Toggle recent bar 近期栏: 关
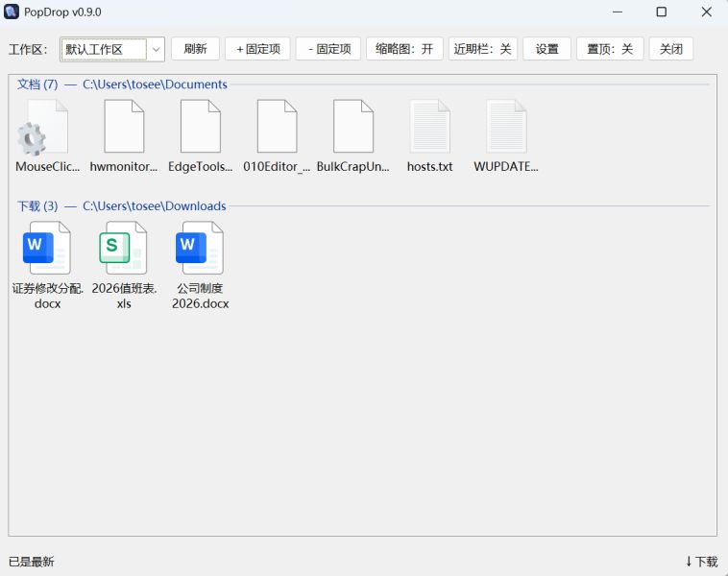The height and width of the screenshot is (576, 728). 483,49
